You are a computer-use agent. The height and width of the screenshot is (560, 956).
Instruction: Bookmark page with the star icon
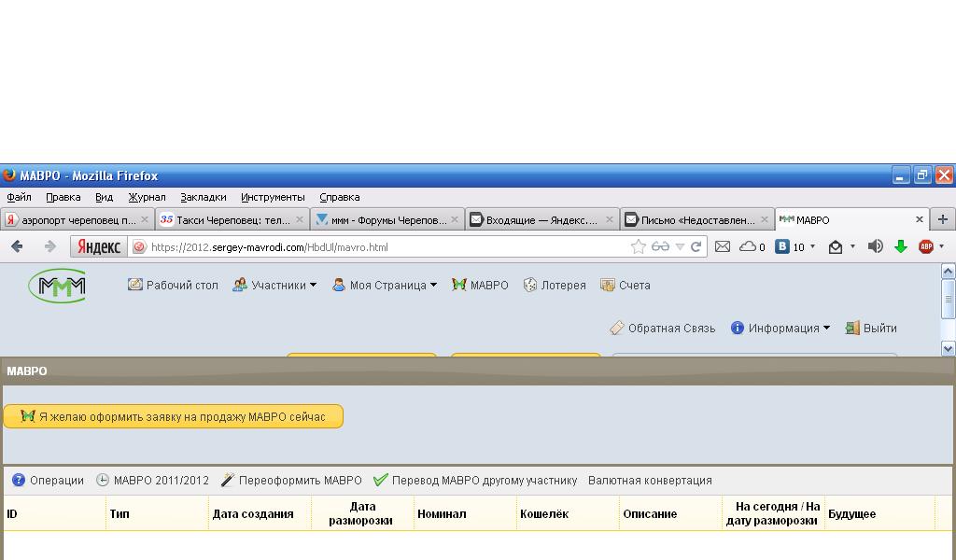[x=638, y=246]
